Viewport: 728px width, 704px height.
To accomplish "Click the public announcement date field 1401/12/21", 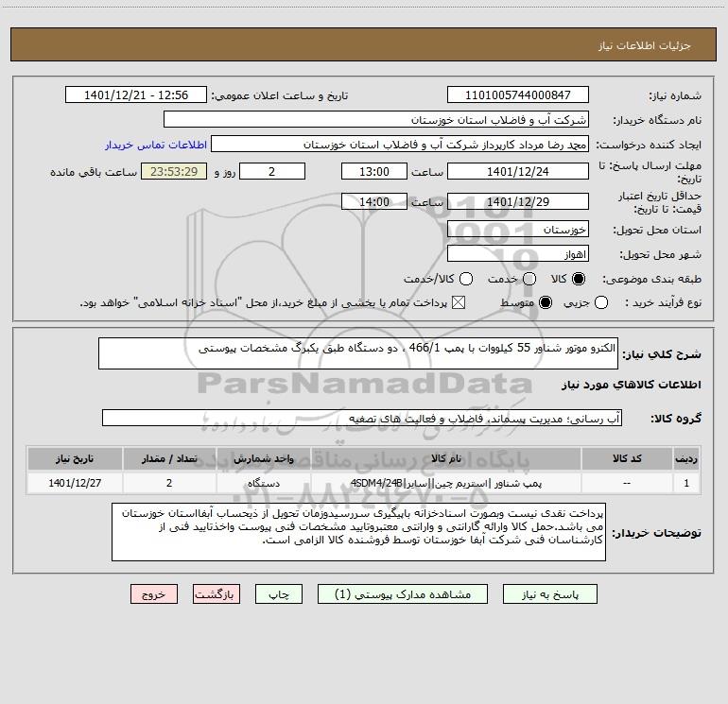I will click(136, 94).
